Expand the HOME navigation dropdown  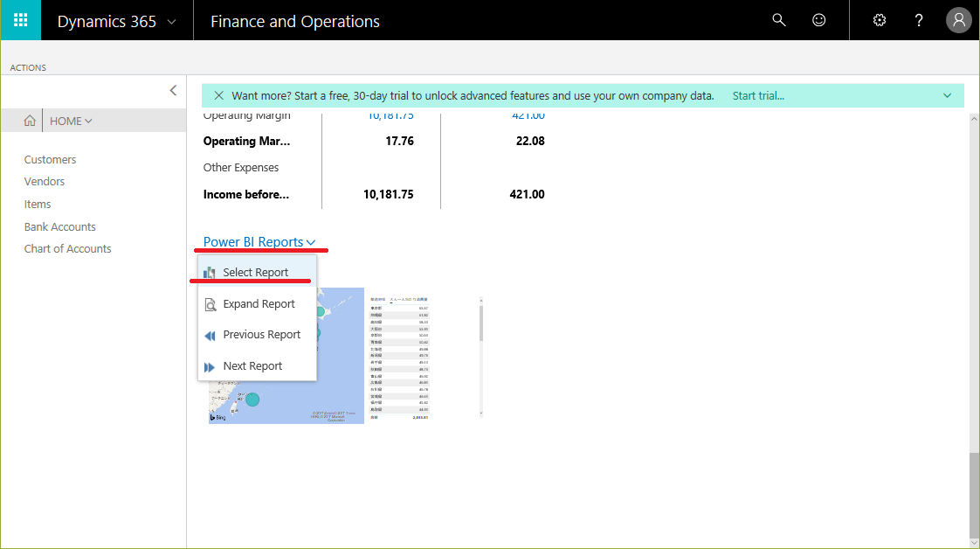(71, 122)
